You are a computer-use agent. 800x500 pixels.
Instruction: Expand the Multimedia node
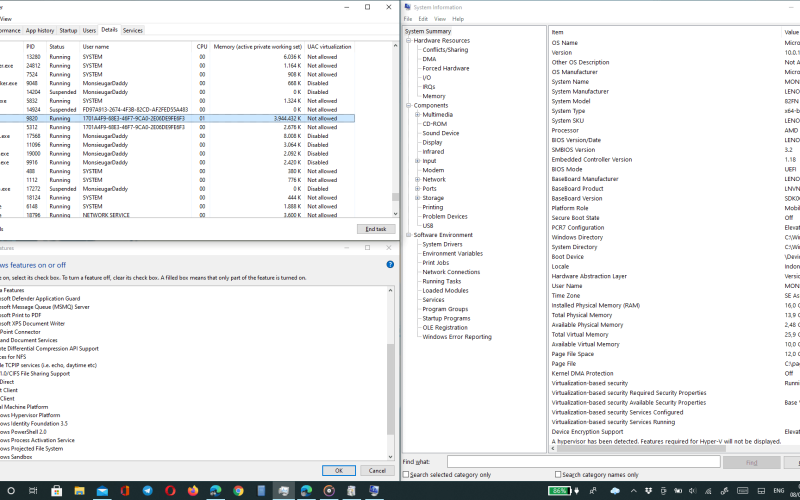(418, 114)
